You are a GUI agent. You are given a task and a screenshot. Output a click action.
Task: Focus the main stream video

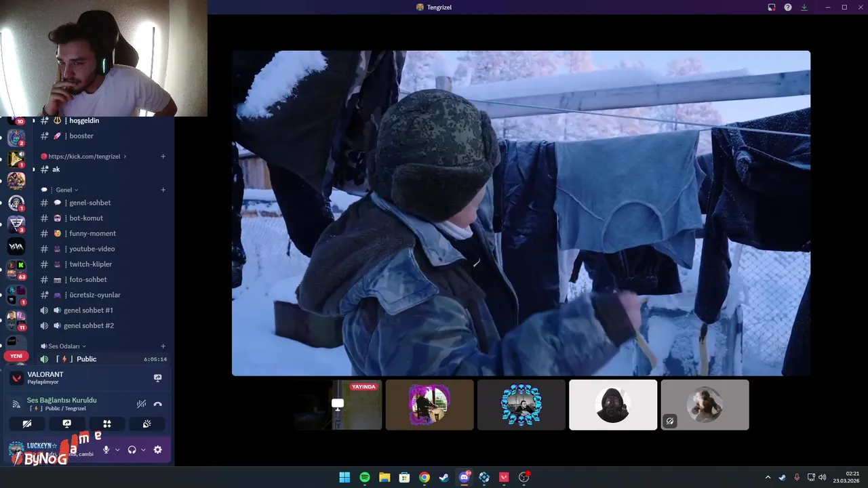521,213
